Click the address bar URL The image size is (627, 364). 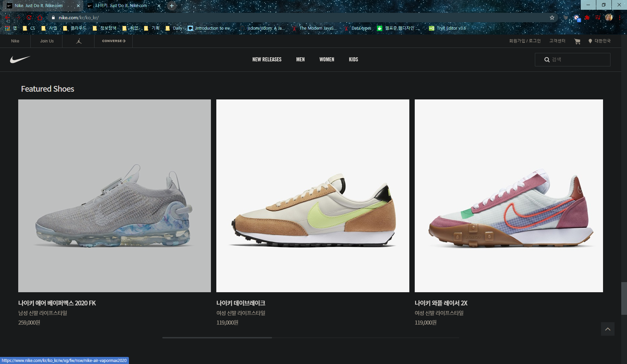click(x=79, y=18)
